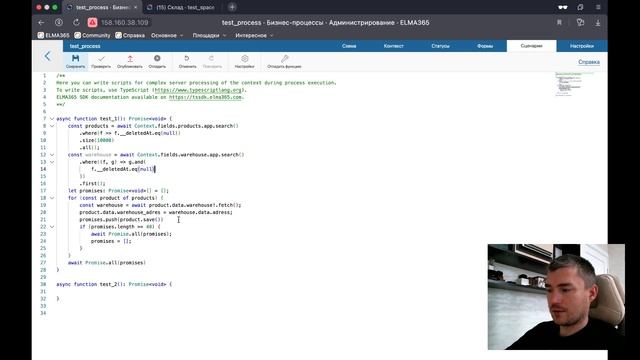The image size is (640, 360).
Task: Redo with the Повторить icon
Action: [212, 61]
